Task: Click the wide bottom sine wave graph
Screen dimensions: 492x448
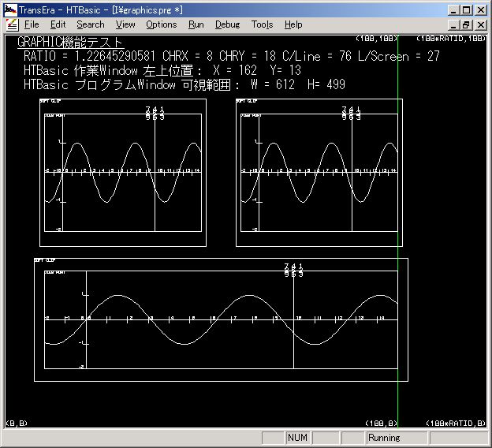Action: tap(220, 319)
